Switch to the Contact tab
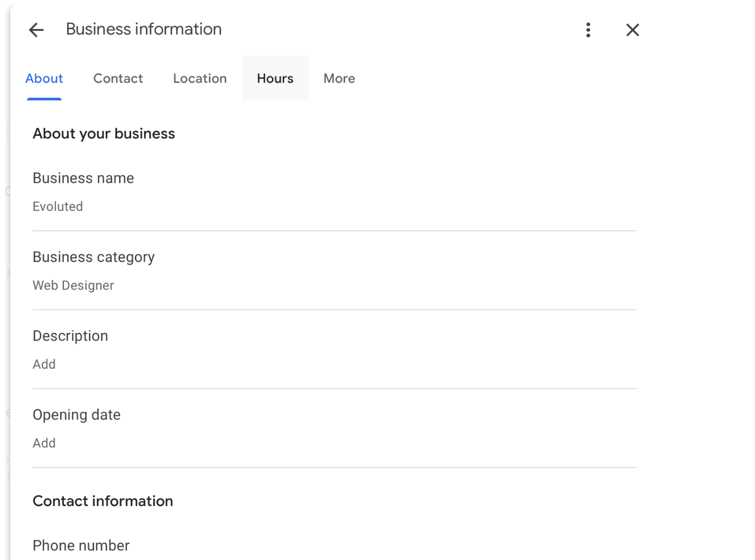This screenshot has width=755, height=560. [118, 78]
